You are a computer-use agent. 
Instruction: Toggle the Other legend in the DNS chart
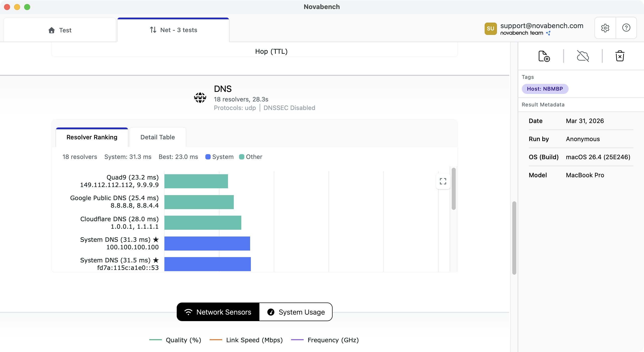coord(250,157)
